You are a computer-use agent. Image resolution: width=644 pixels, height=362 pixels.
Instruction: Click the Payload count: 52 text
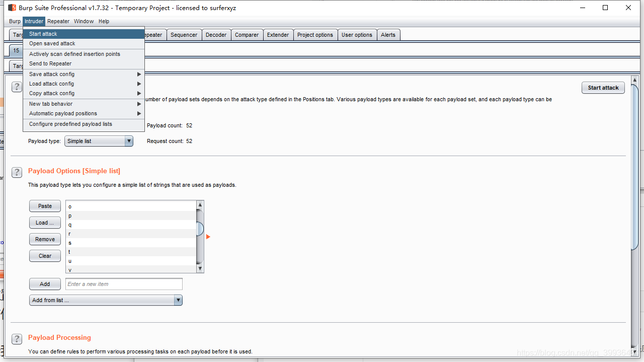[170, 125]
